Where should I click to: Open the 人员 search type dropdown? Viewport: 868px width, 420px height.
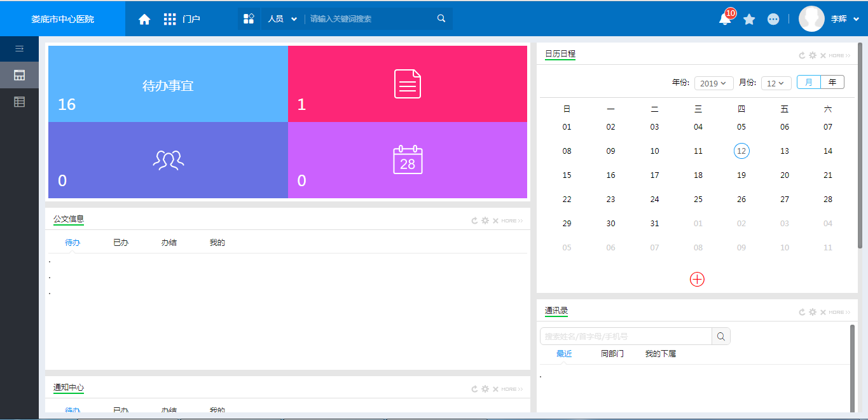pos(282,19)
